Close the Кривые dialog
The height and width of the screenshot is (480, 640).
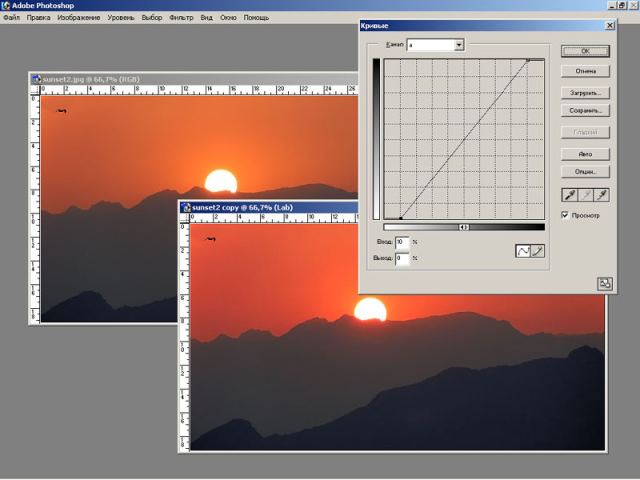click(x=609, y=25)
